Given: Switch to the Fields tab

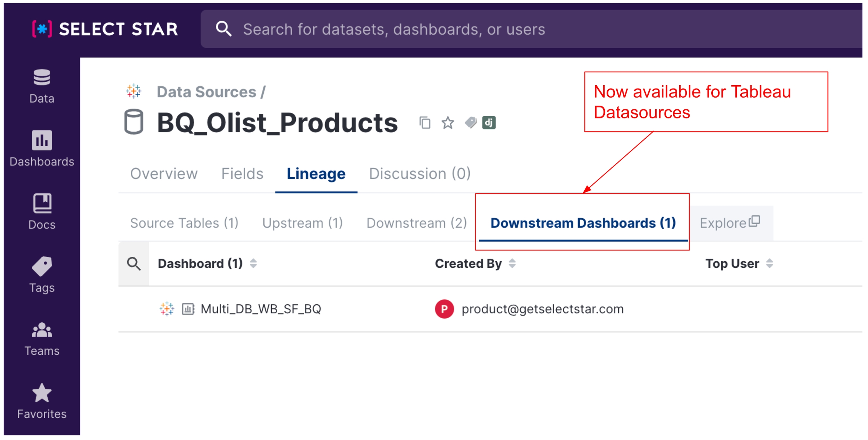Looking at the screenshot, I should coord(242,174).
